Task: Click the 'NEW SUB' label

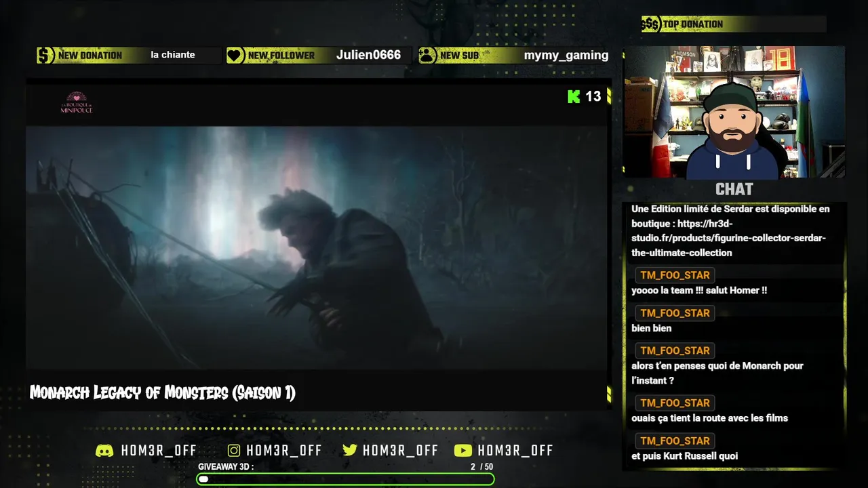Action: [459, 56]
